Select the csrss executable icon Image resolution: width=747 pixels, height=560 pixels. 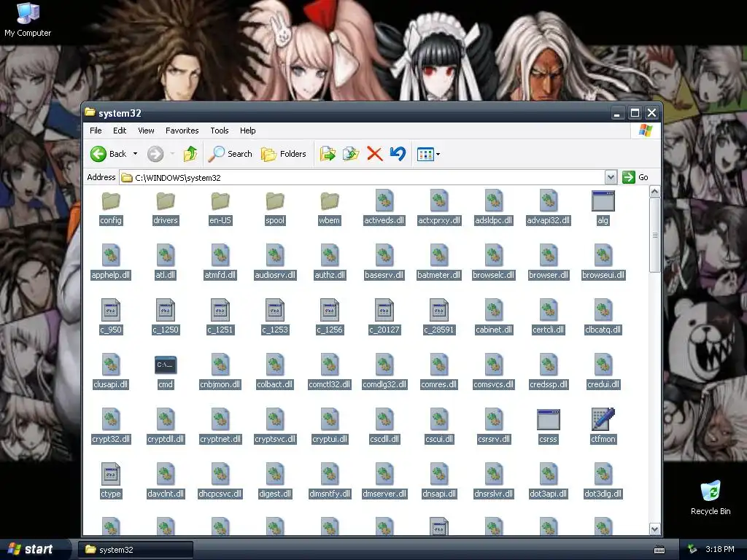(x=549, y=419)
